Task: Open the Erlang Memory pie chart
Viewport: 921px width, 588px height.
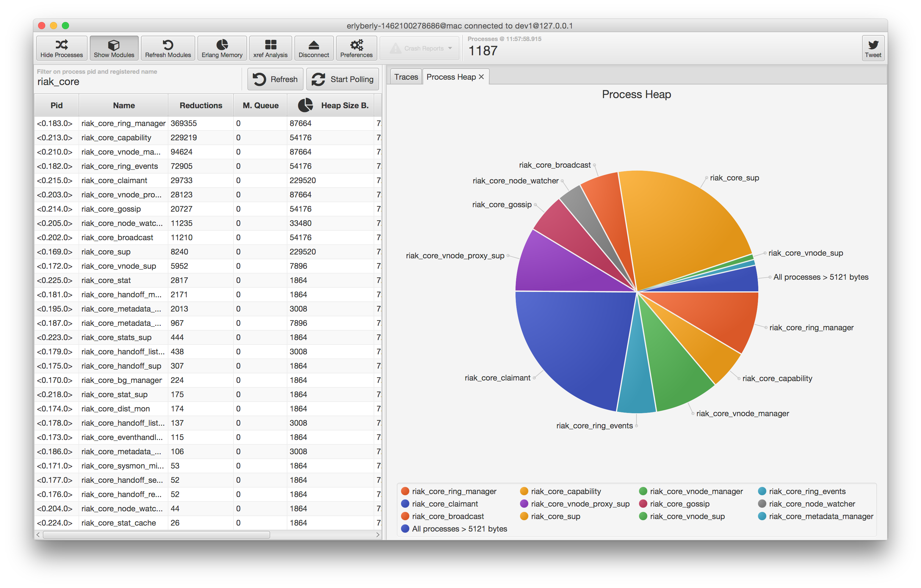Action: (x=222, y=45)
